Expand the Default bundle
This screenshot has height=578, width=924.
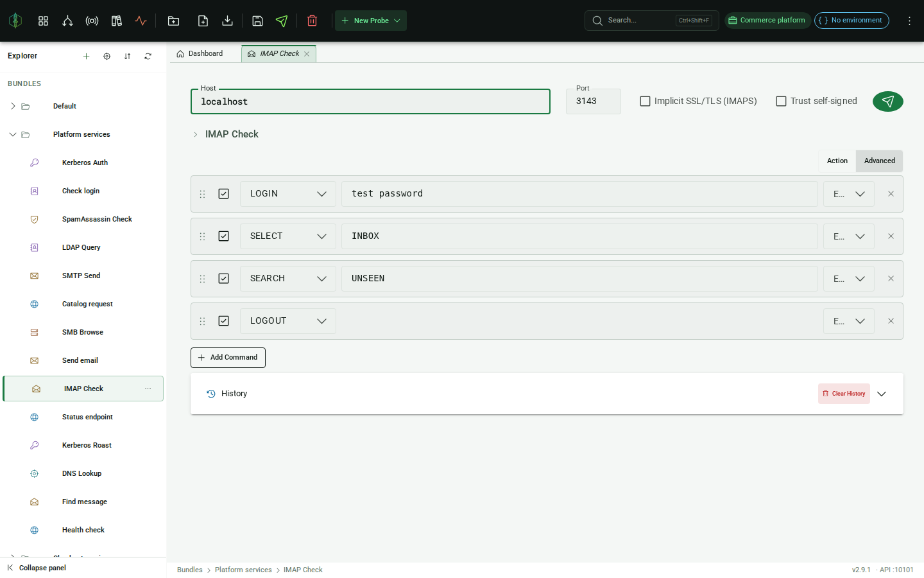[13, 106]
